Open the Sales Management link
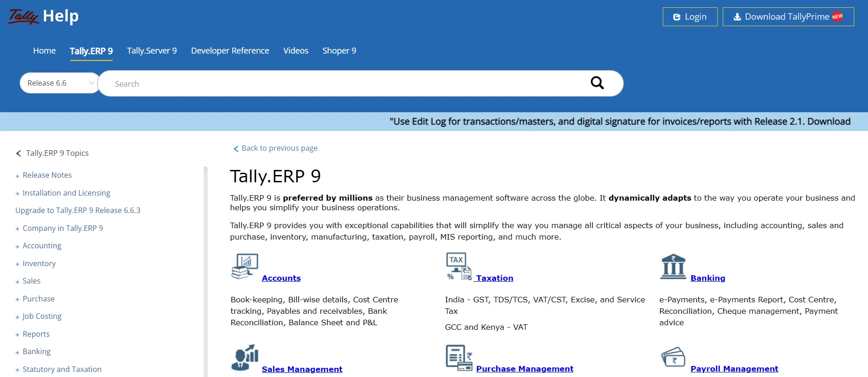 click(302, 369)
